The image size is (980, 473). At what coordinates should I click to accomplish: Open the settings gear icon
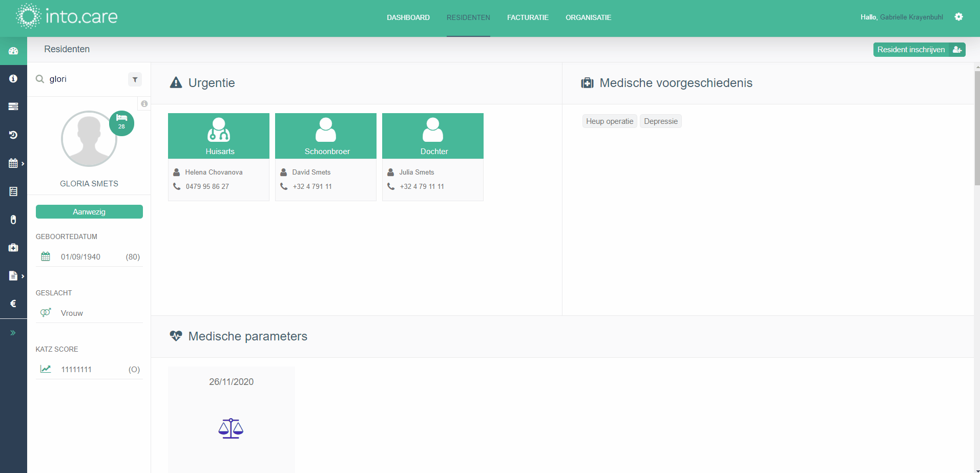[958, 17]
